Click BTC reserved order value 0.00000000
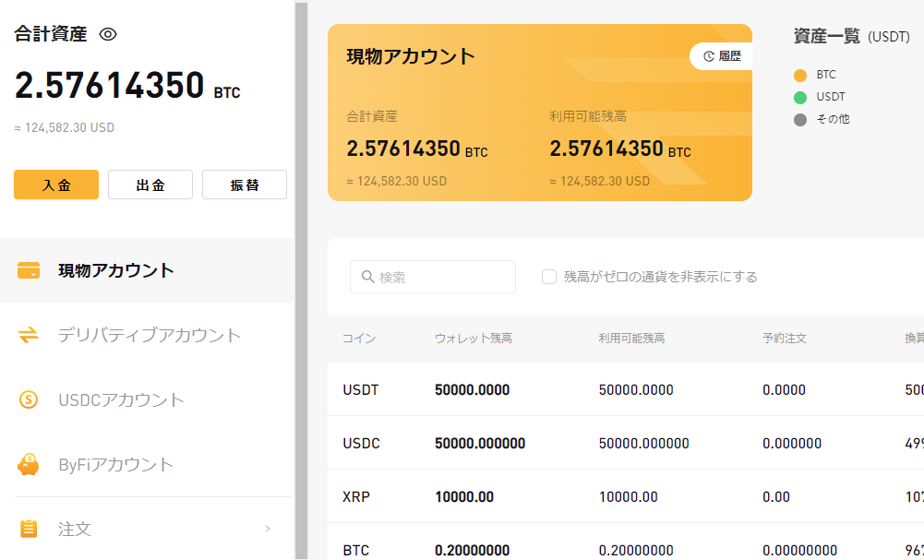 pyautogui.click(x=799, y=551)
